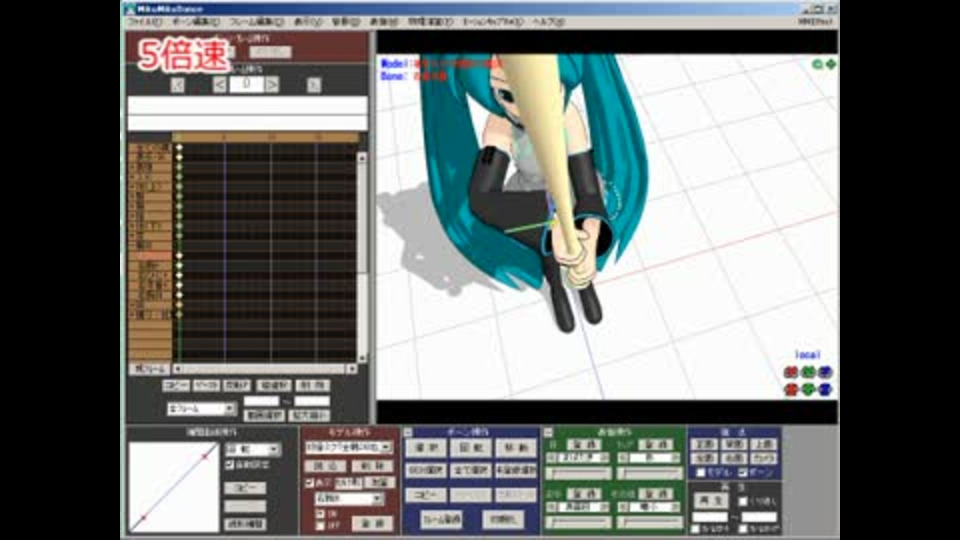This screenshot has height=540, width=960.
Task: Click the timeline horizontal scrollbar left arrow
Action: coord(178,369)
